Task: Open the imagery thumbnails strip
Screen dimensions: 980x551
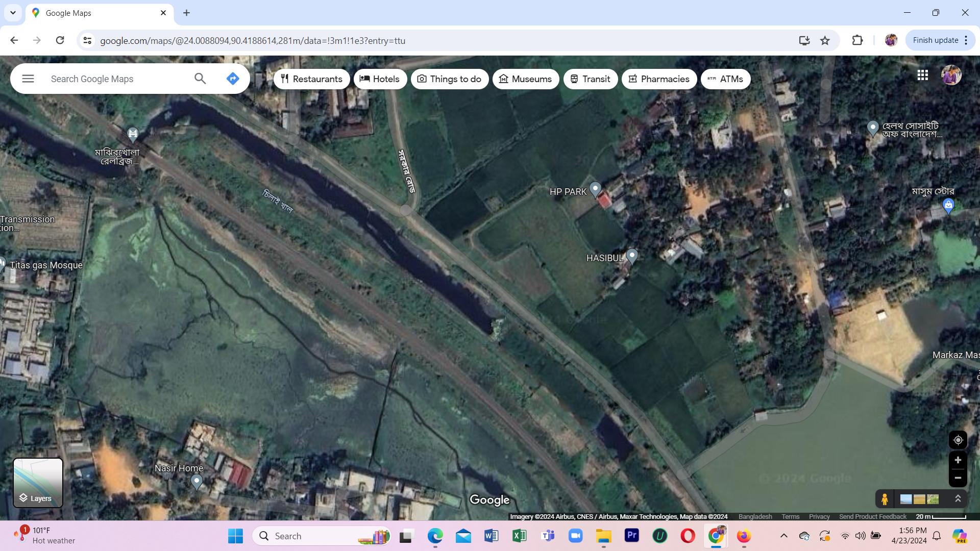Action: [x=919, y=499]
